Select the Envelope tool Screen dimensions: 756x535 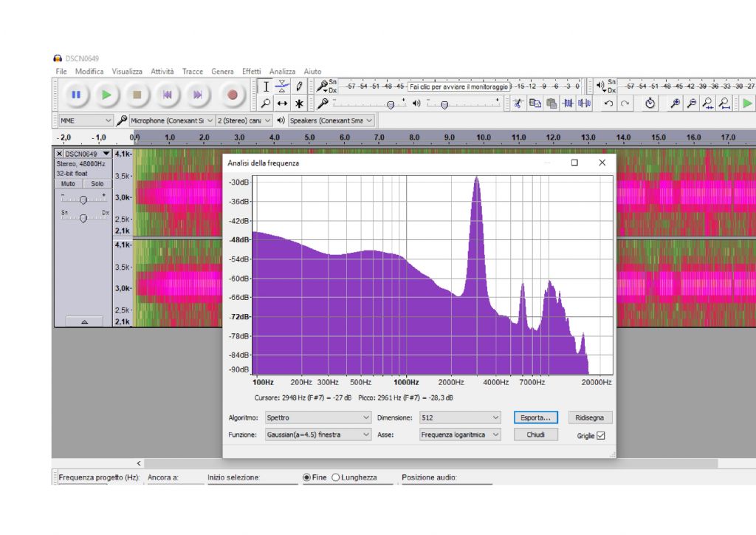283,87
